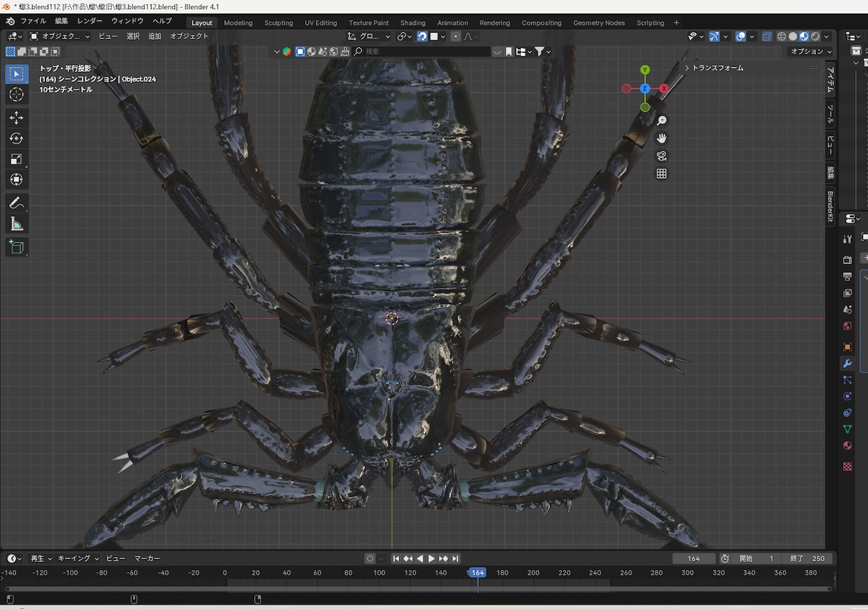This screenshot has height=609, width=868.
Task: Open the Material properties tab
Action: [x=847, y=445]
